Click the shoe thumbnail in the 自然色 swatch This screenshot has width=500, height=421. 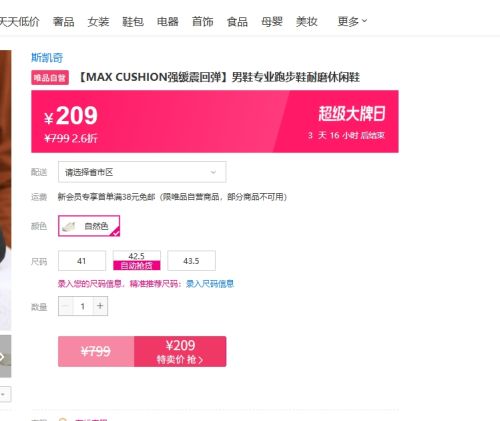(x=69, y=226)
